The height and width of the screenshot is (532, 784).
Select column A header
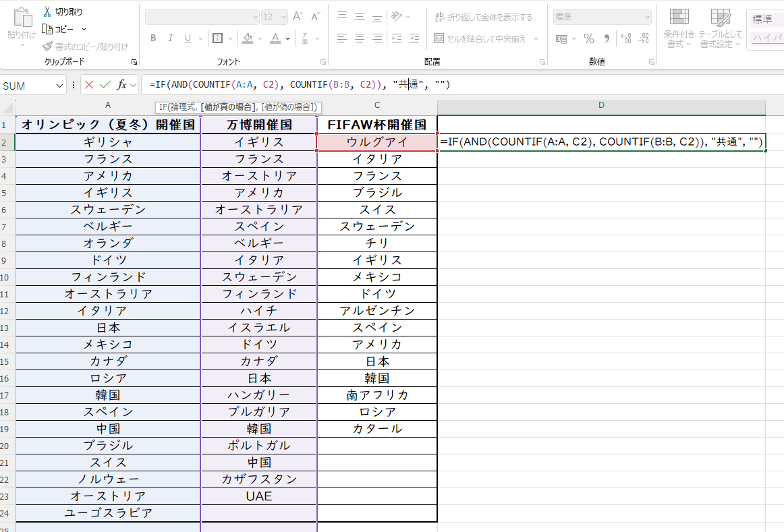point(108,105)
